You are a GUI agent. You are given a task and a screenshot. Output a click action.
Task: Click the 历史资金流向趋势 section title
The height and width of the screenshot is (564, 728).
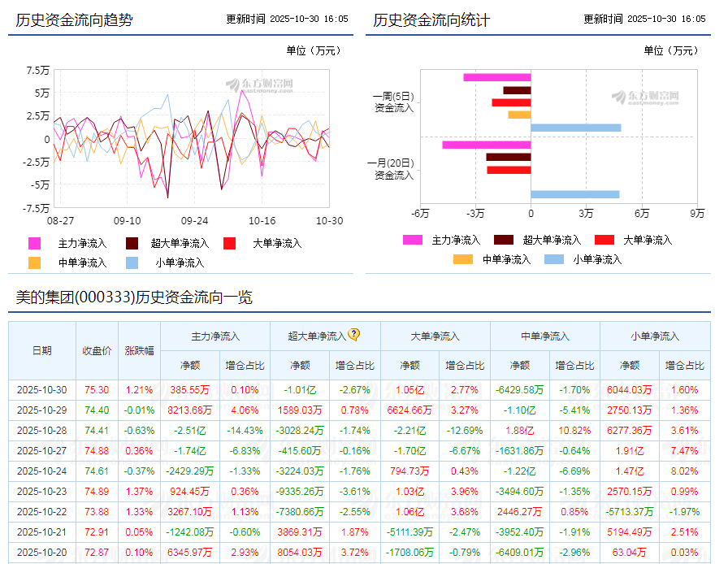pyautogui.click(x=74, y=20)
